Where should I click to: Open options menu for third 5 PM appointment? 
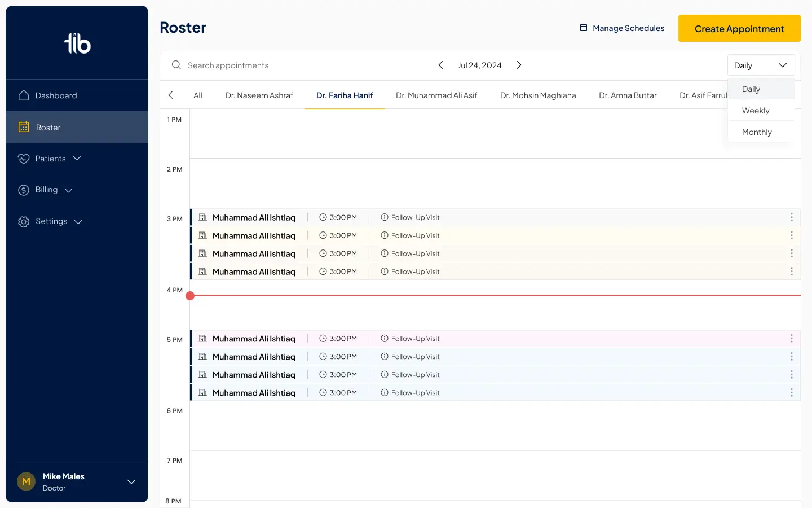point(792,375)
